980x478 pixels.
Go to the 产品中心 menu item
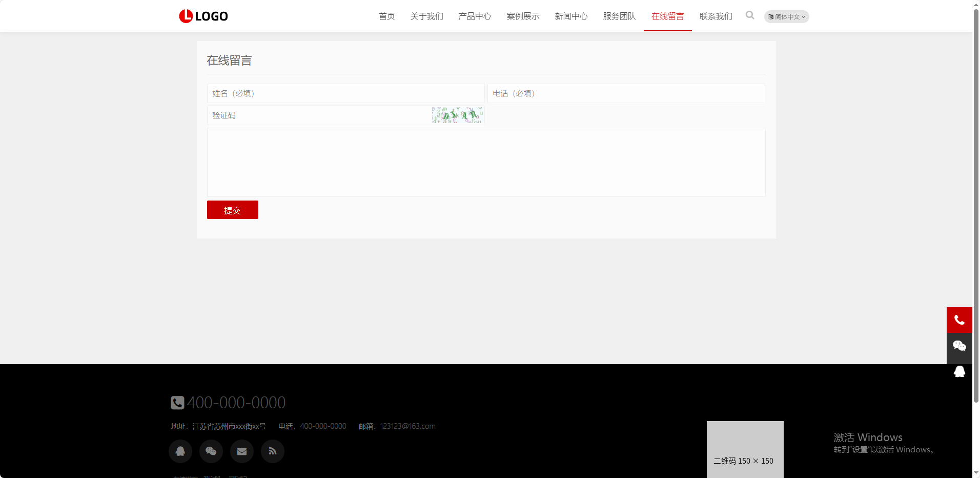click(x=475, y=16)
